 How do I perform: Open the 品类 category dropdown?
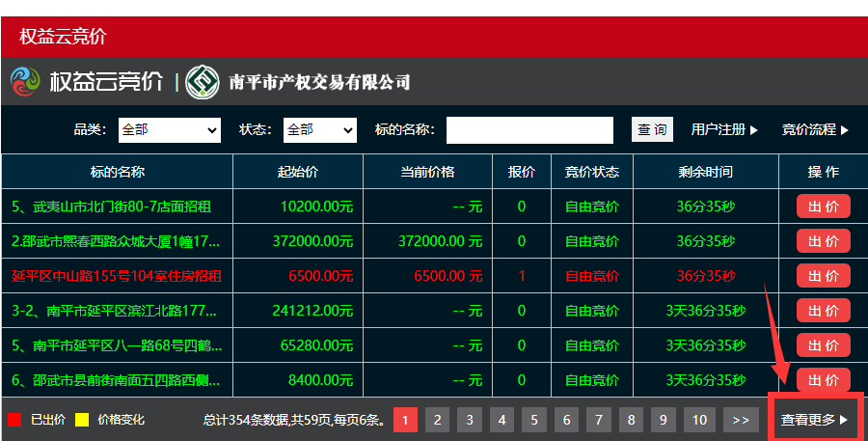(170, 130)
